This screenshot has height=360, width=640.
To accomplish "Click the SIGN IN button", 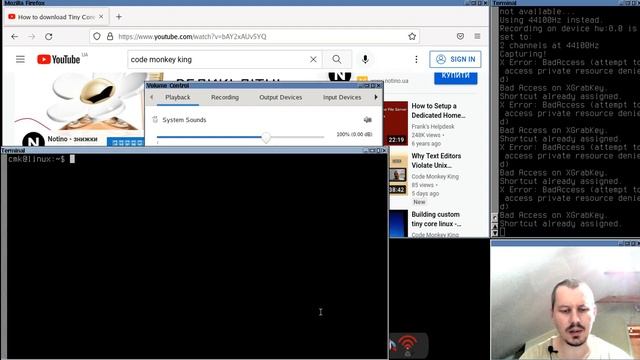I will (x=455, y=59).
